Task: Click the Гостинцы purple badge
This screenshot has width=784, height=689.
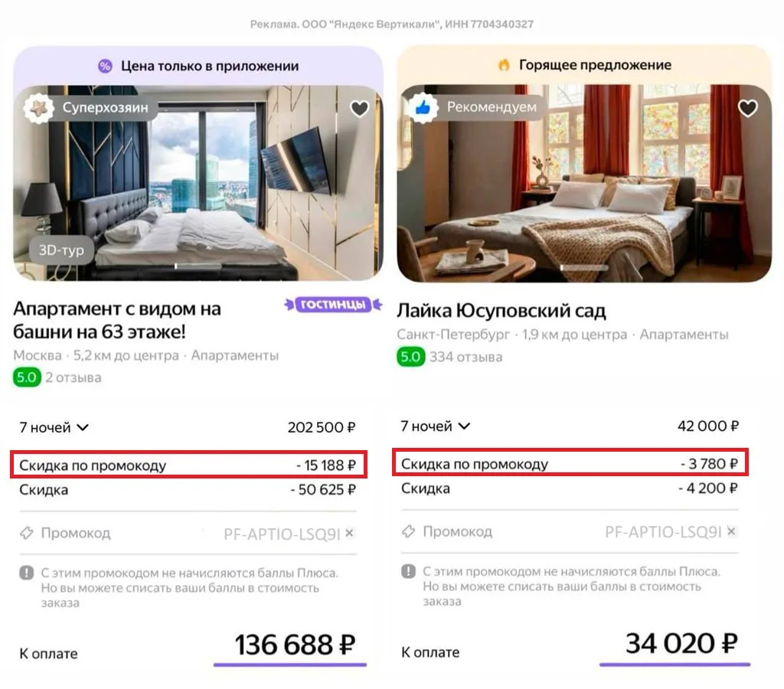Action: [333, 304]
